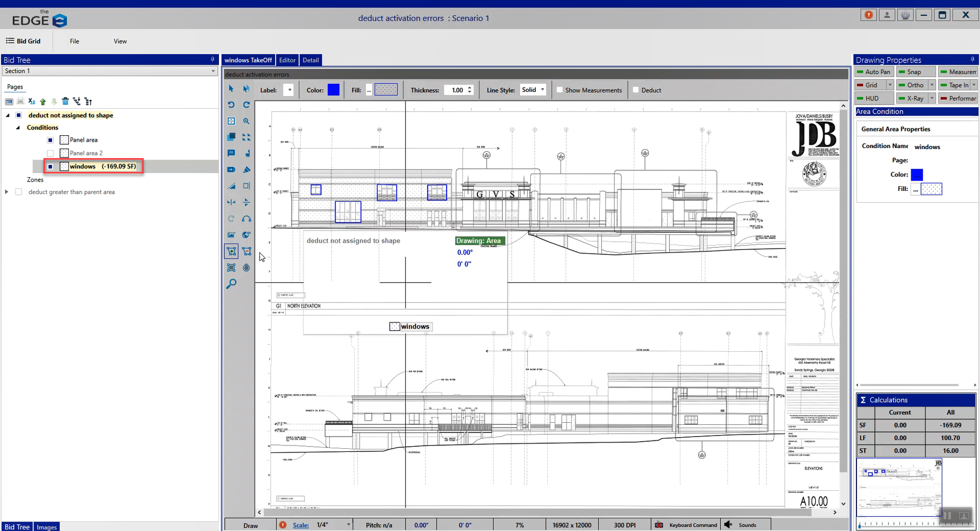Click the magnifying glass search tool

coord(231,284)
